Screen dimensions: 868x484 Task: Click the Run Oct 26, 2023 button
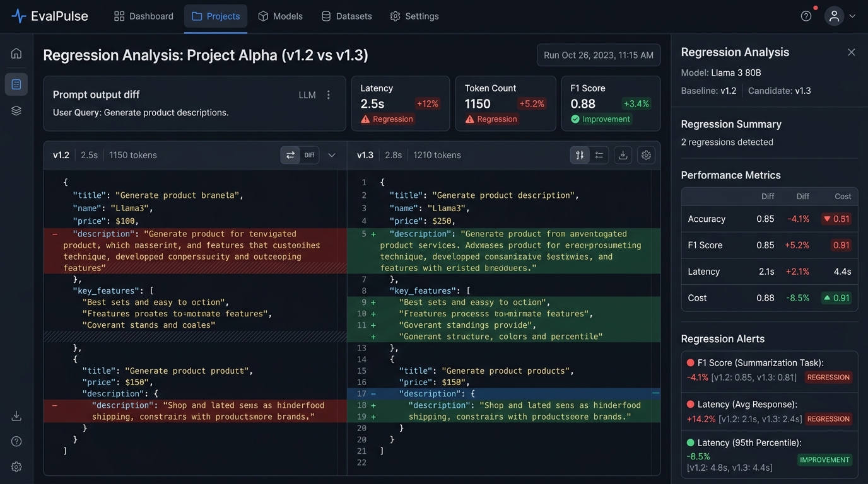click(599, 55)
